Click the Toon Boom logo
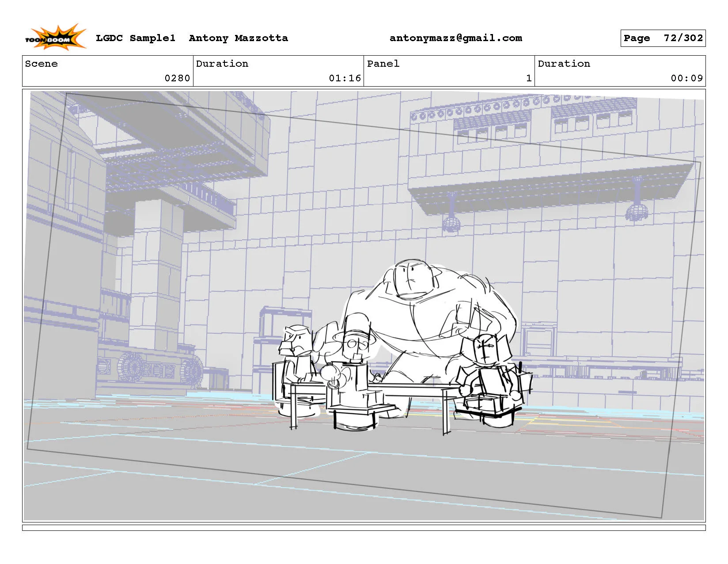 pos(55,37)
